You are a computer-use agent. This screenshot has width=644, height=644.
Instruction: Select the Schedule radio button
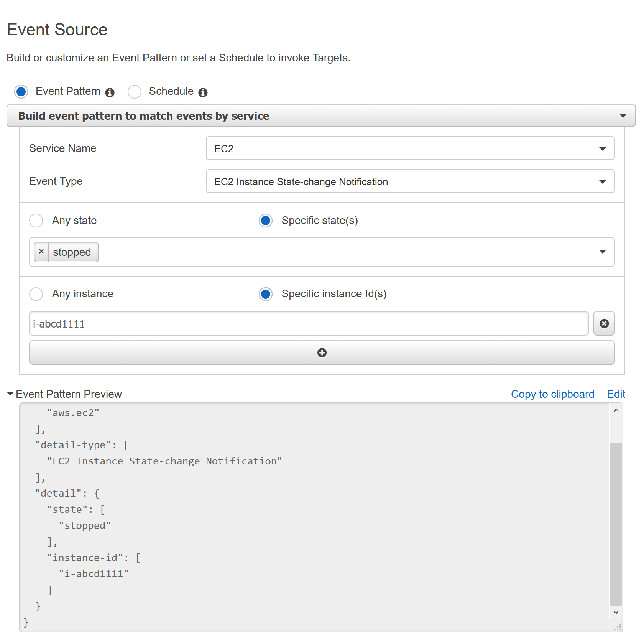point(135,92)
